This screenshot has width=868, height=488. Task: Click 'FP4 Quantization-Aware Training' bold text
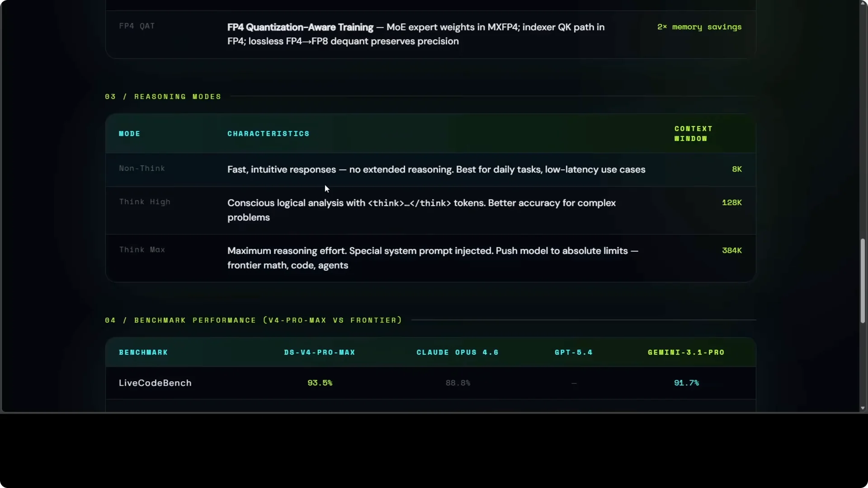(x=300, y=27)
